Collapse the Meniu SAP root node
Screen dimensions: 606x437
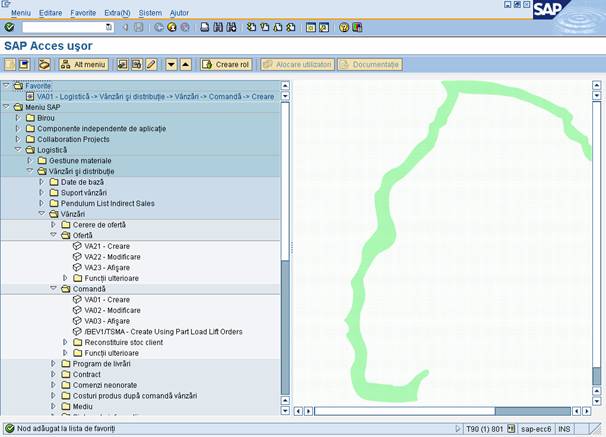[6, 107]
